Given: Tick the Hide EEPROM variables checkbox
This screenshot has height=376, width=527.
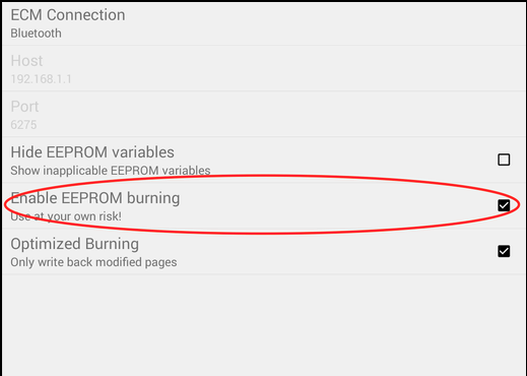Looking at the screenshot, I should click(x=503, y=160).
